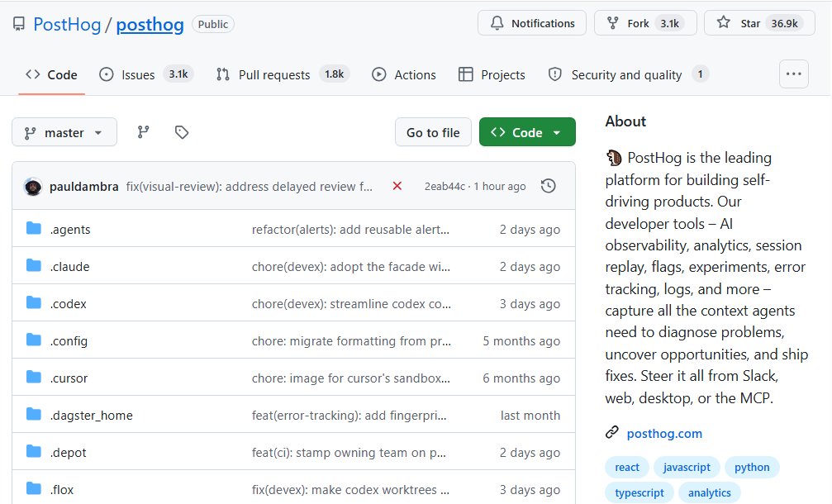Click the Go to file button
This screenshot has width=832, height=504.
click(433, 132)
